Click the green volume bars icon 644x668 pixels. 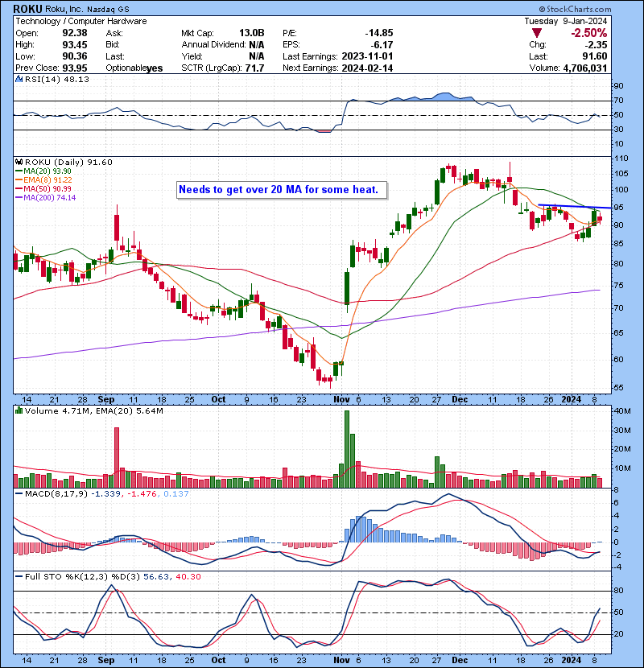click(19, 410)
